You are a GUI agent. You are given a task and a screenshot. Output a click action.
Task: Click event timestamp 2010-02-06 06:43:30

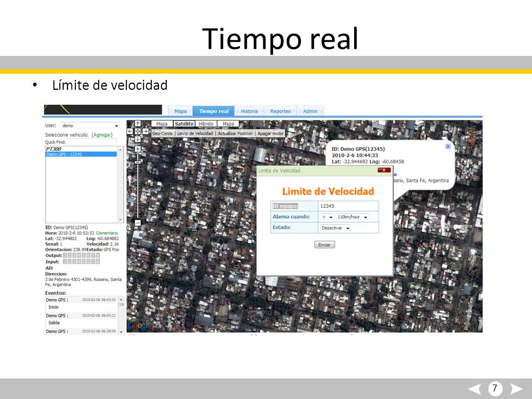coord(99,300)
